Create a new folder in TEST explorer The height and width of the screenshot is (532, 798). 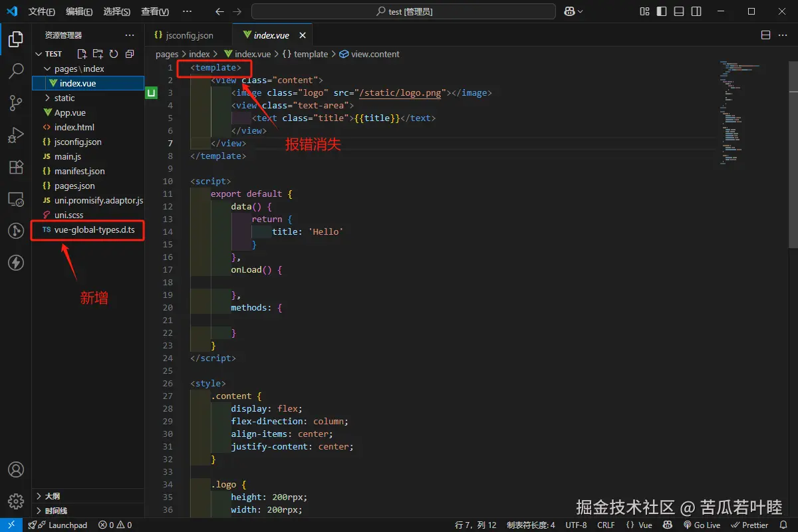click(98, 54)
